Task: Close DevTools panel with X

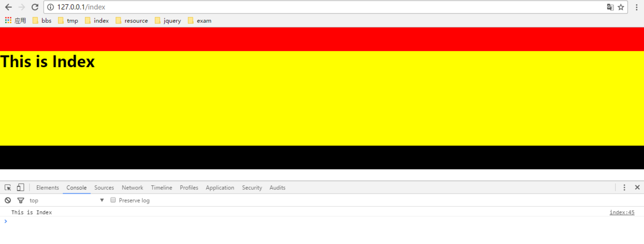Action: 637,187
